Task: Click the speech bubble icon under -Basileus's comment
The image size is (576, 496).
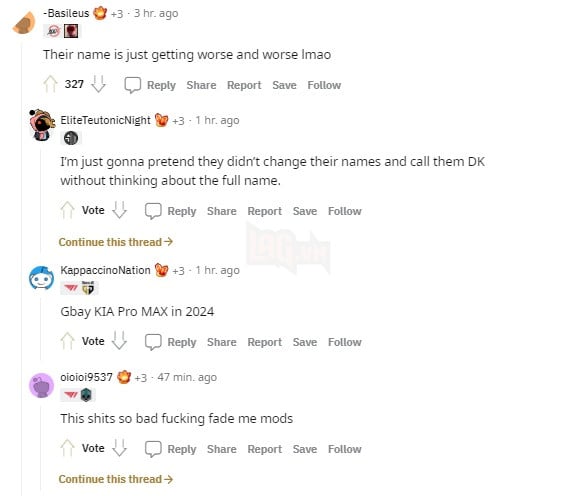Action: coord(132,85)
